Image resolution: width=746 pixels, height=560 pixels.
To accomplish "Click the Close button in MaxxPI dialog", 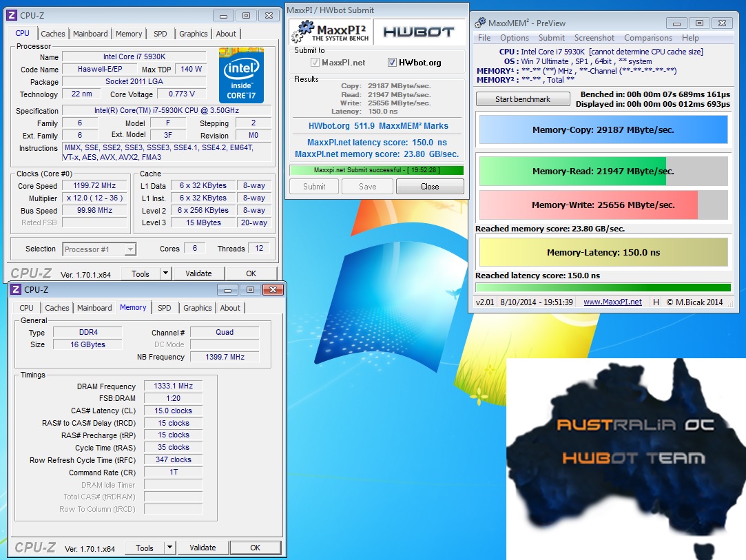I will tap(430, 187).
